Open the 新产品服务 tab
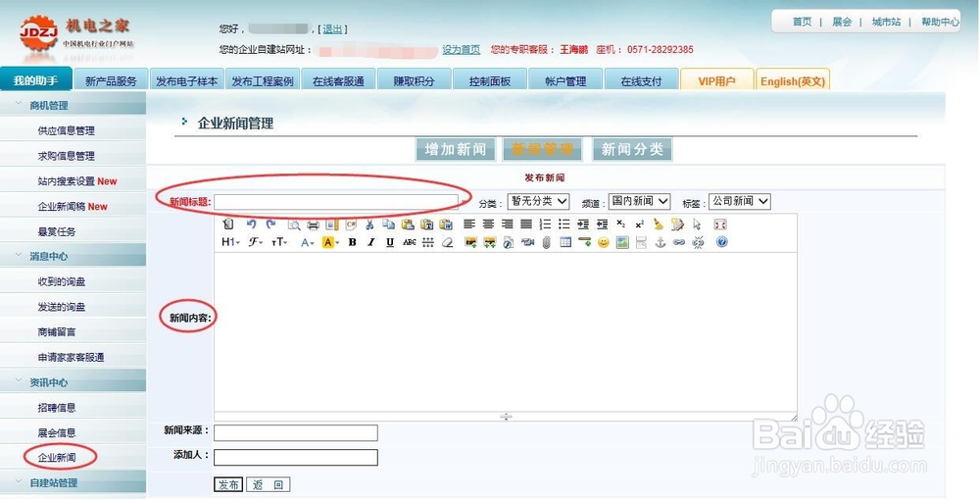 [x=112, y=80]
